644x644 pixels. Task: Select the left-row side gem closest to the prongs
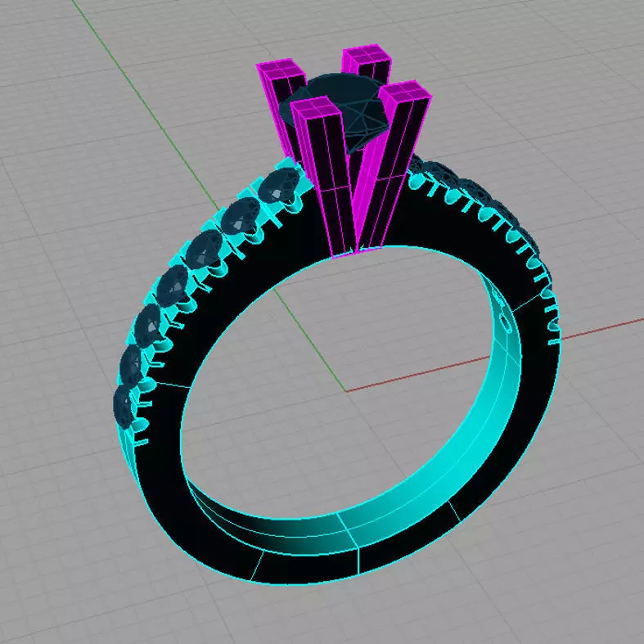[x=279, y=185]
